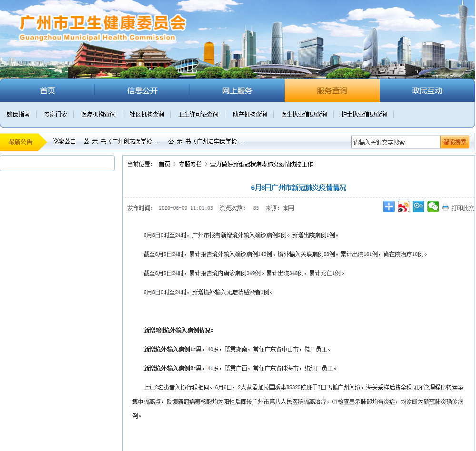This screenshot has height=451, width=476.
Task: Open 专家门诊 submenu item
Action: [55, 115]
